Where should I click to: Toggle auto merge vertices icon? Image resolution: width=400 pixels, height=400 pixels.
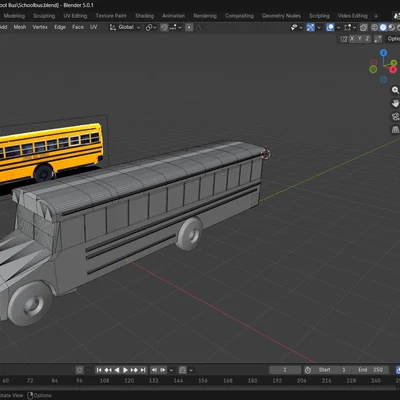pos(378,39)
